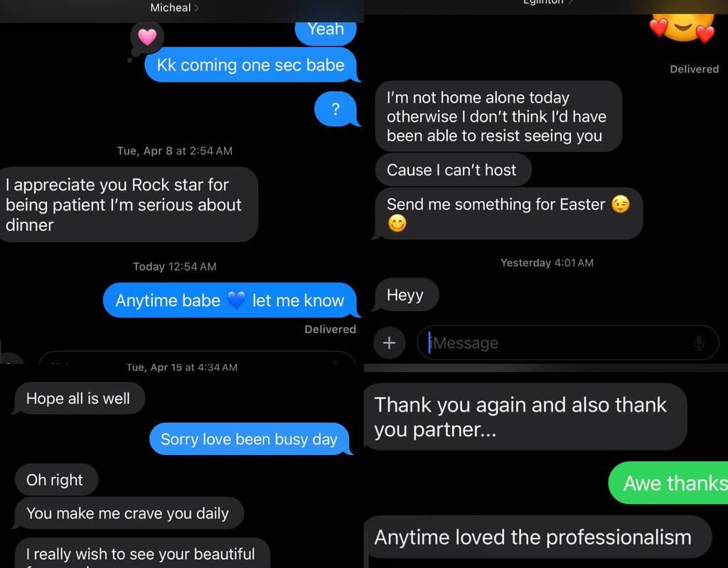The width and height of the screenshot is (728, 568).
Task: Tap the winking face emoji
Action: point(621,204)
